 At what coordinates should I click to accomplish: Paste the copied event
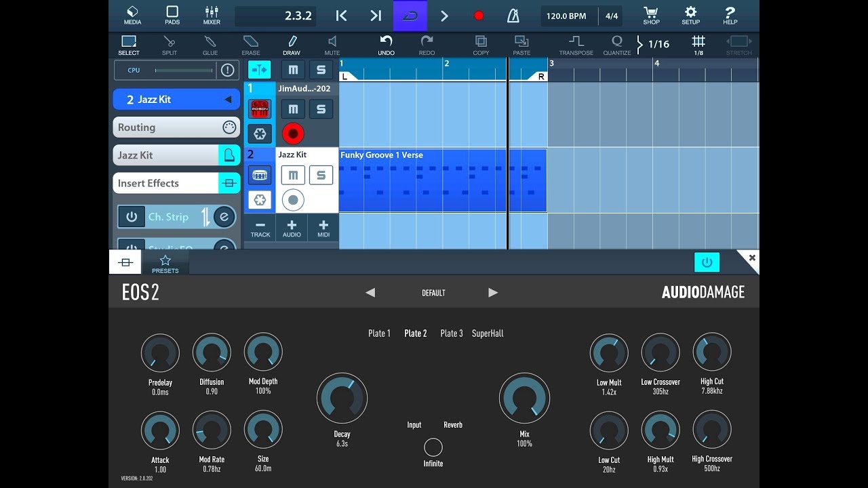[521, 45]
